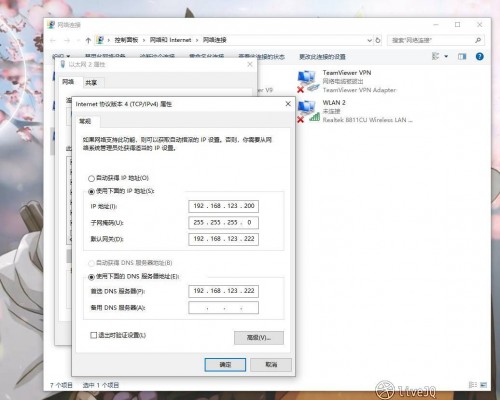The width and height of the screenshot is (500, 400).
Task: Expand the chevron after 网络和 Internet breadcrumb
Action: [x=197, y=40]
